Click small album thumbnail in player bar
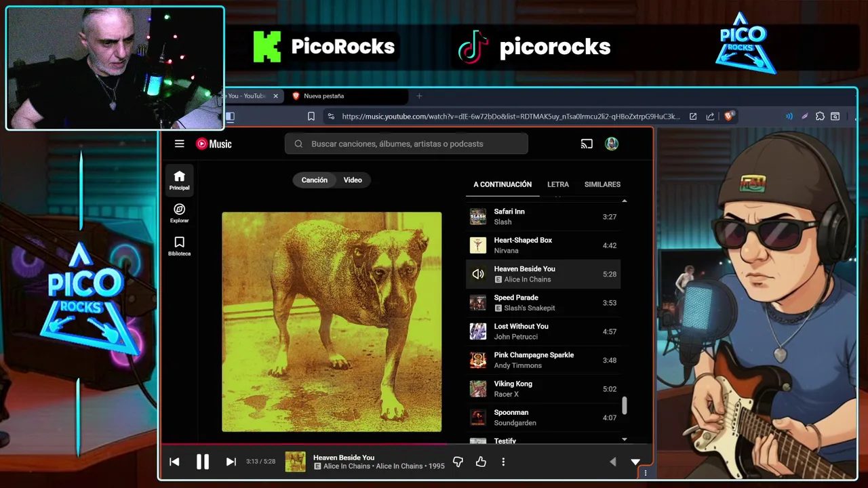This screenshot has width=868, height=488. [x=295, y=462]
